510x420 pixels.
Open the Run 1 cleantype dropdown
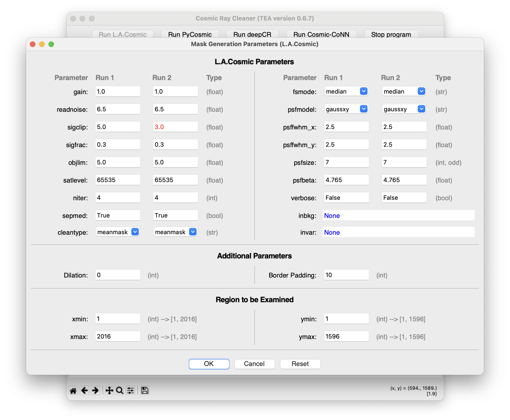click(135, 232)
